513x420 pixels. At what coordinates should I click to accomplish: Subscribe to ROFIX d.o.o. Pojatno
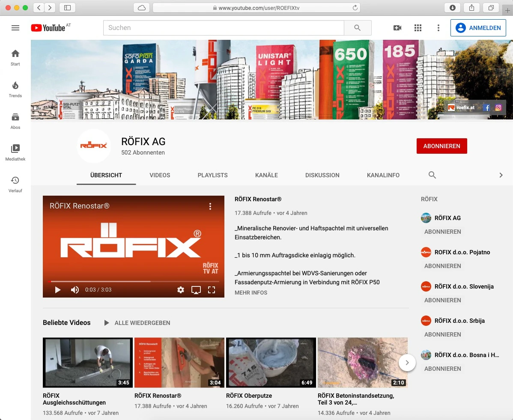(443, 266)
